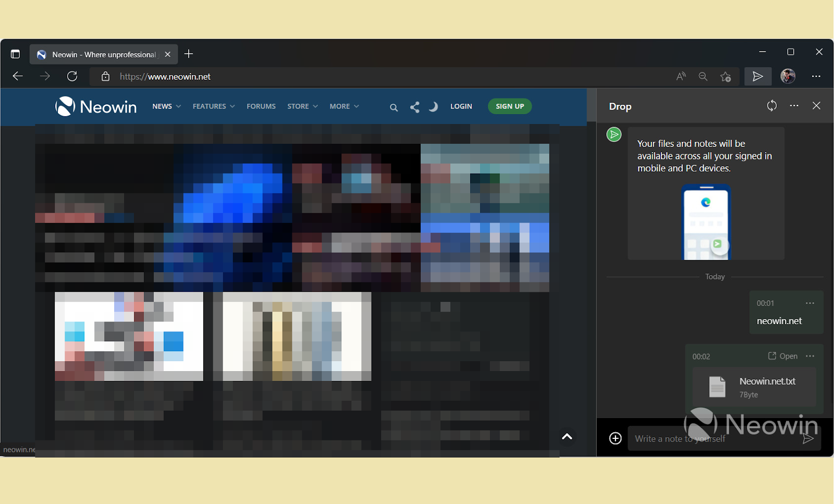This screenshot has width=834, height=504.
Task: Open the Neowin site search
Action: pos(394,107)
